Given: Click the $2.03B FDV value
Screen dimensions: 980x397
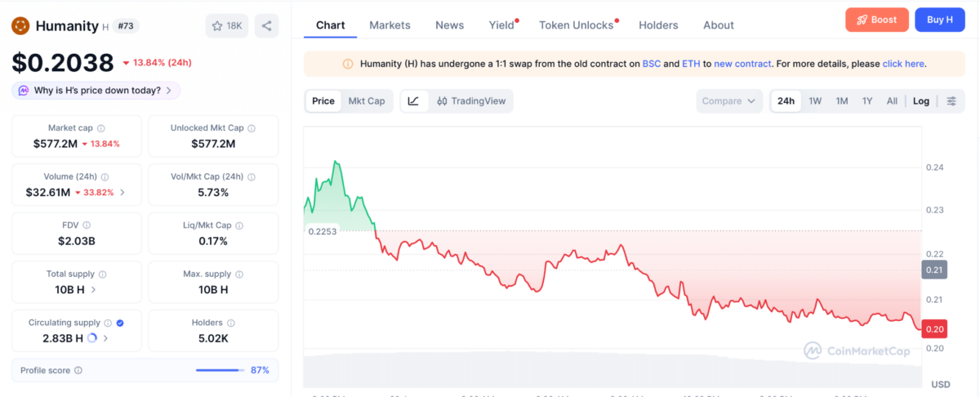Looking at the screenshot, I should [76, 241].
